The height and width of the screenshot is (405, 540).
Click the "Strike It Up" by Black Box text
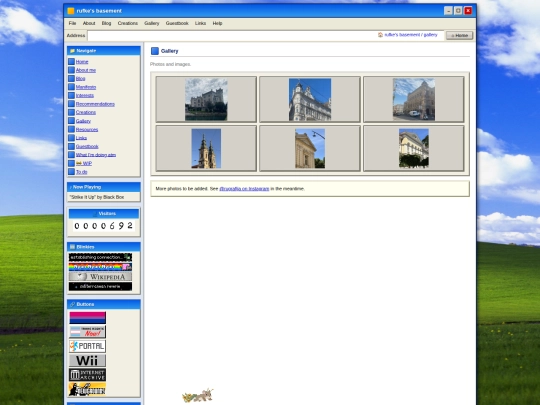tap(97, 197)
